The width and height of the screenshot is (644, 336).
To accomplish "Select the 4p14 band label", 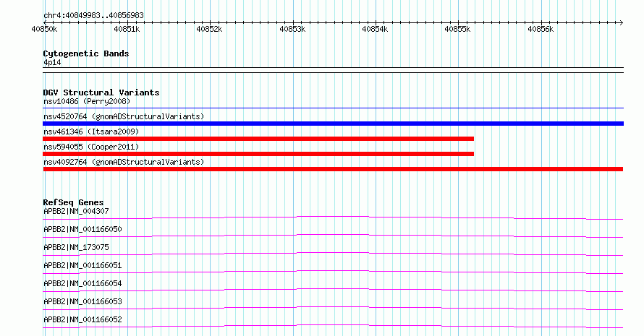I will 52,62.
